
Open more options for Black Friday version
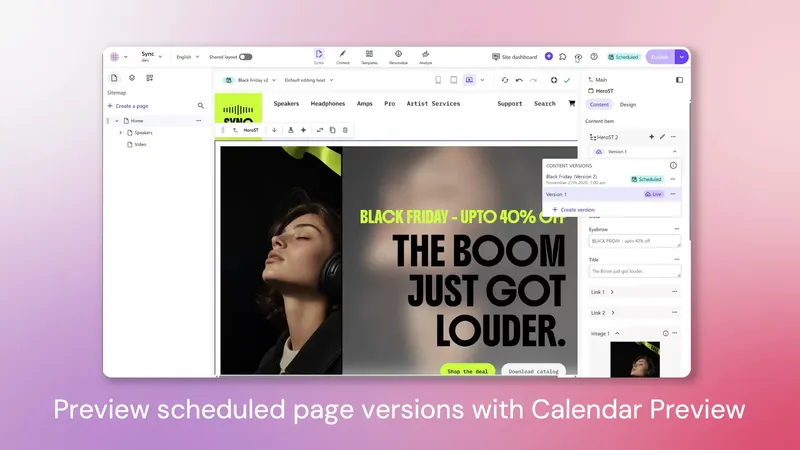click(x=672, y=179)
